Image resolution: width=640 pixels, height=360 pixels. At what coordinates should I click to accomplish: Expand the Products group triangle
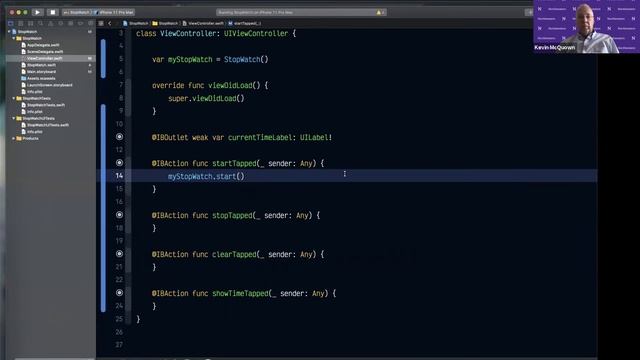tap(13, 138)
